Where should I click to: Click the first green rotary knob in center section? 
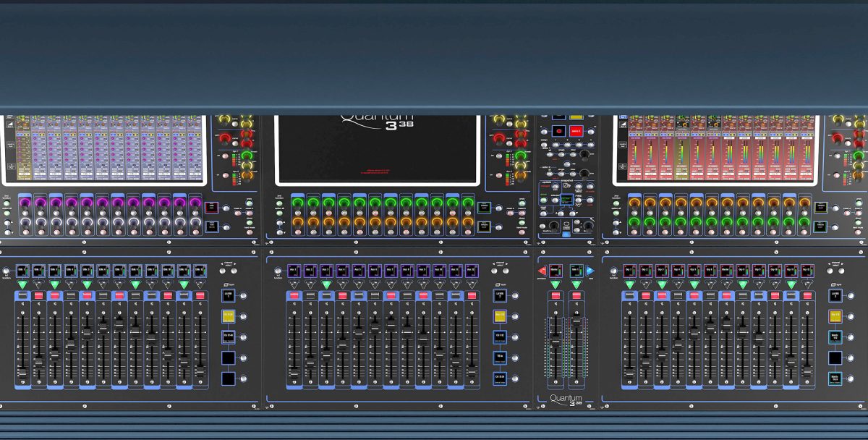tap(297, 205)
